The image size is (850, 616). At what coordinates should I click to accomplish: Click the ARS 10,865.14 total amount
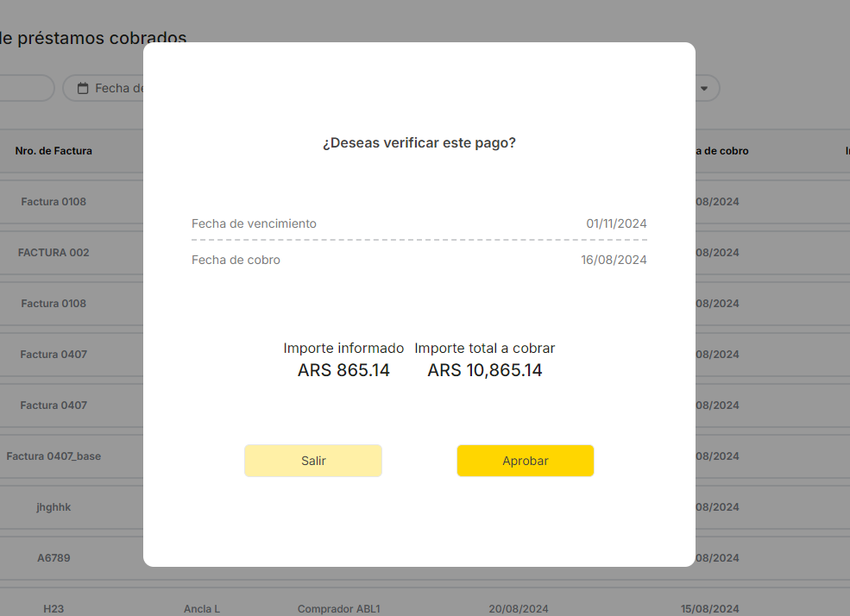pos(485,371)
